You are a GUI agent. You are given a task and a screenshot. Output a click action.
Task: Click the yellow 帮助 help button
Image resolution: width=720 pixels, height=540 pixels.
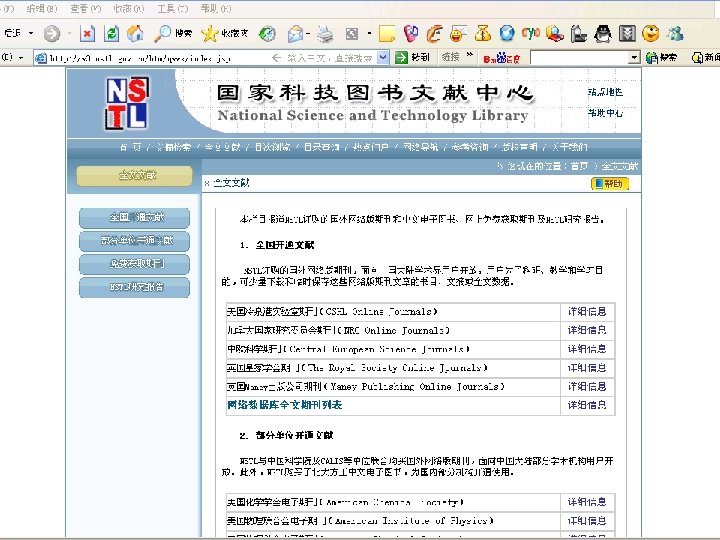(609, 184)
